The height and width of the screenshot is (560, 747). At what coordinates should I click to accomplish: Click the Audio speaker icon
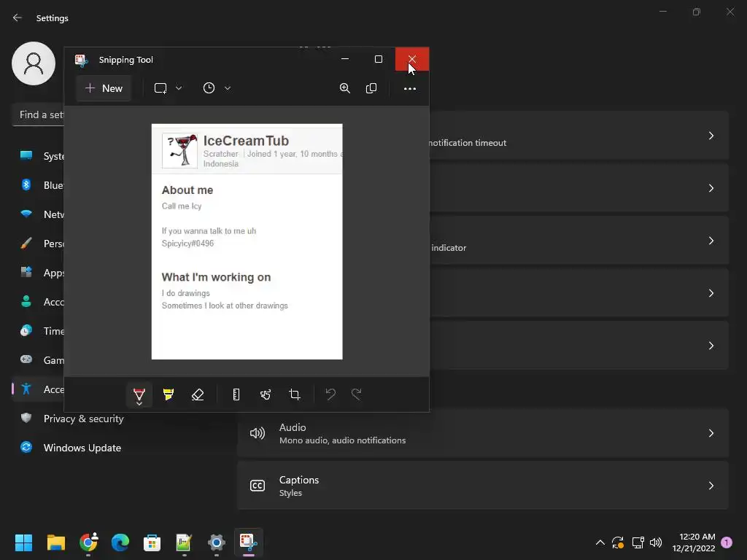[x=258, y=433]
